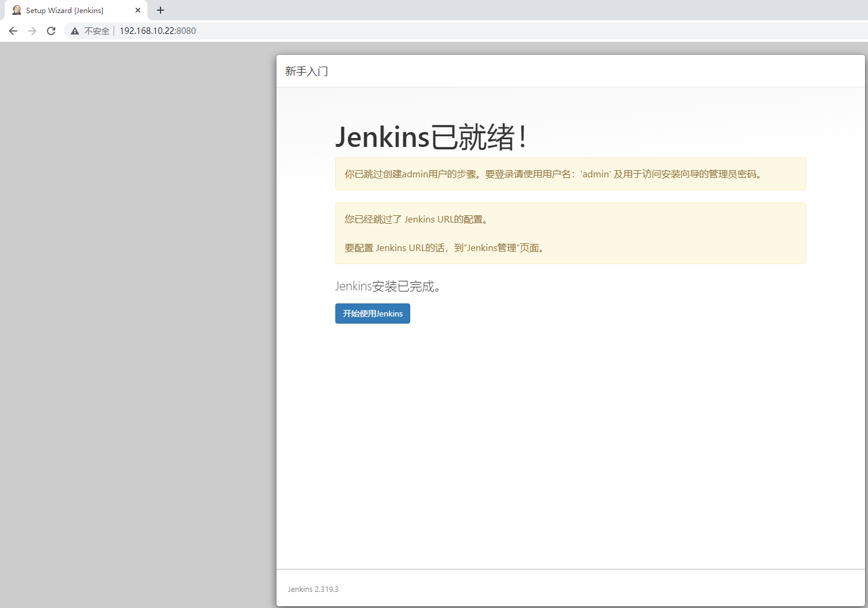Reload the Jenkins setup page

click(51, 30)
